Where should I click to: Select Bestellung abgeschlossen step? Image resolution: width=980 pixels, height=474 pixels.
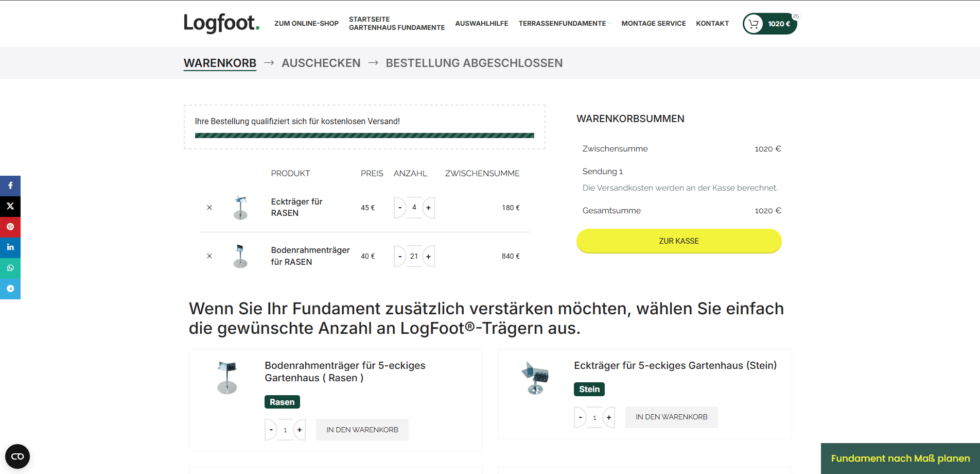click(x=474, y=63)
